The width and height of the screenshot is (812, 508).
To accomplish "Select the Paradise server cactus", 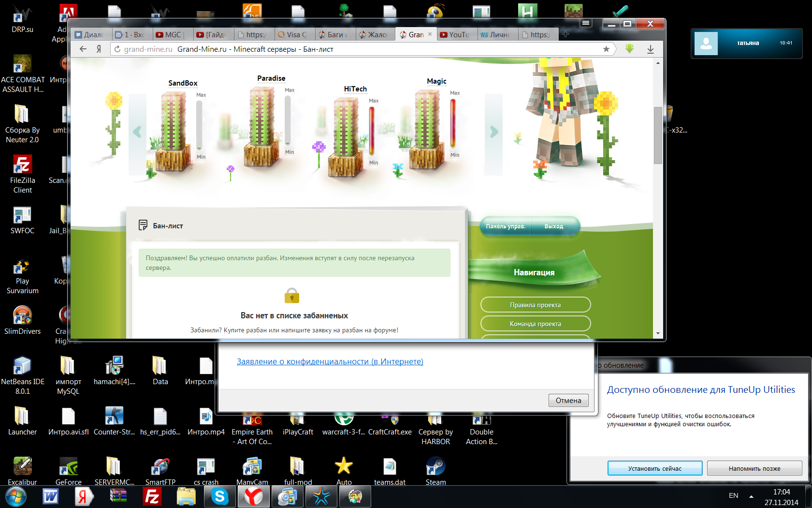I will coord(262,126).
